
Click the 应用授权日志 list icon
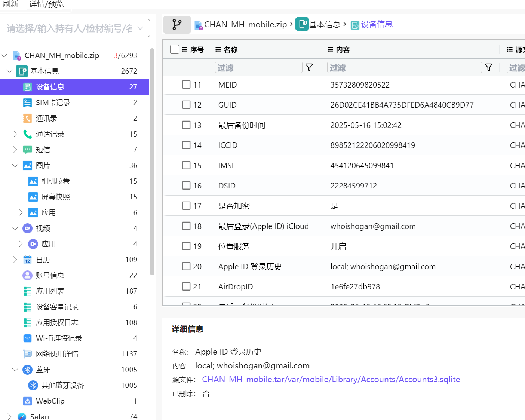28,322
